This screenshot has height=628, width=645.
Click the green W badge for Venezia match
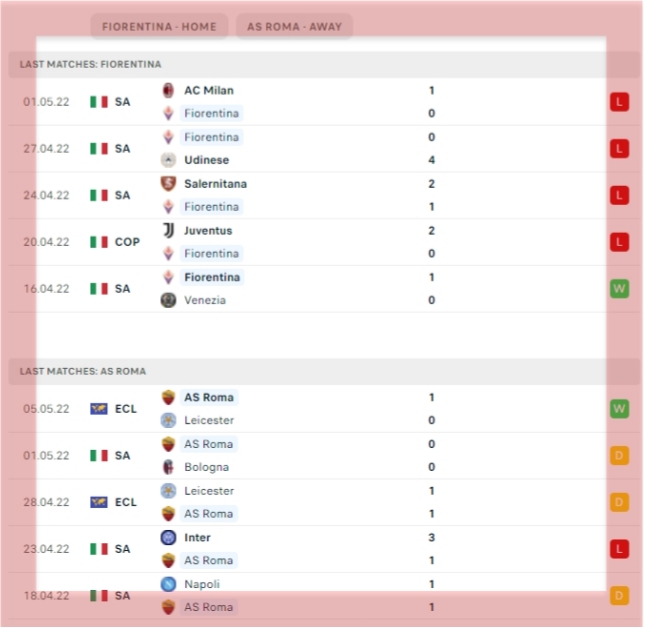pos(619,289)
